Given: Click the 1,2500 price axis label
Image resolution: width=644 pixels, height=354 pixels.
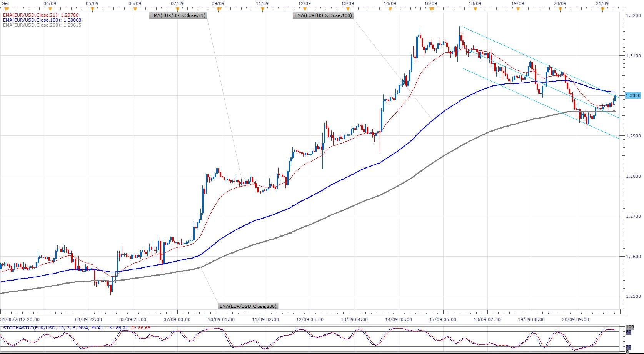Looking at the screenshot, I should (x=633, y=297).
